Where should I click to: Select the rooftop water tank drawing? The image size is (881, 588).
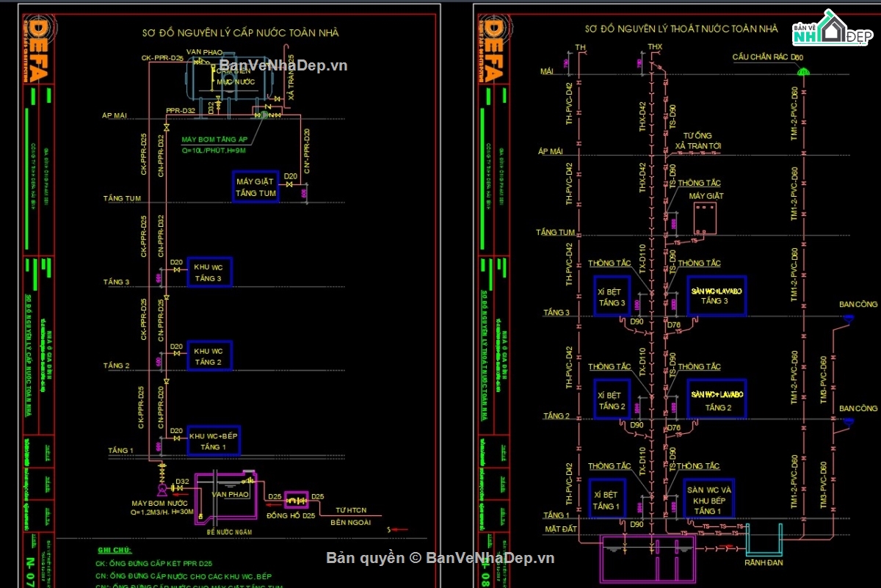[x=229, y=81]
